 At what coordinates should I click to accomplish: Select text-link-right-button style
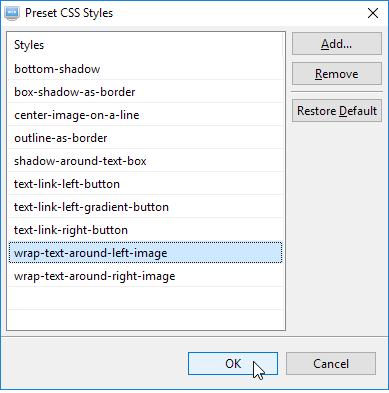pos(145,230)
